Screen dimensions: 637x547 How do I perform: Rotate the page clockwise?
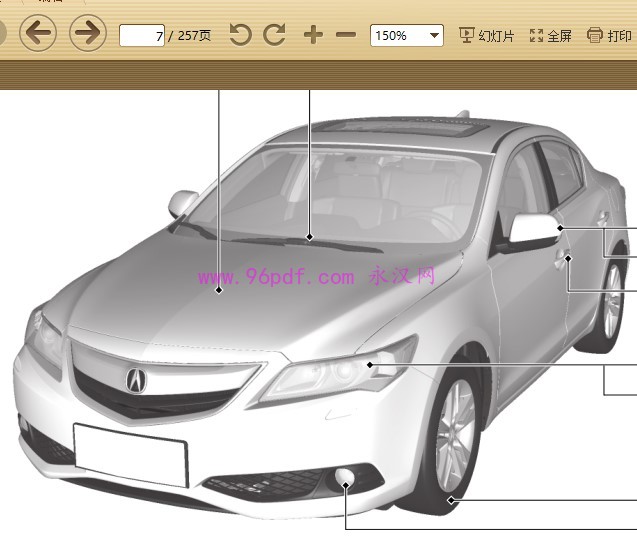coord(274,36)
